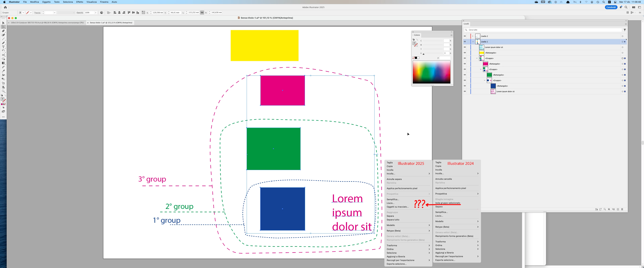Viewport: 644px width, 268px height.
Task: Open the Oggetto menu
Action: point(46,2)
